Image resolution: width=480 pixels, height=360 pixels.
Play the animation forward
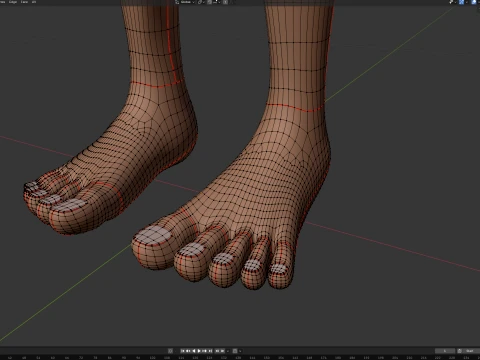(199, 351)
